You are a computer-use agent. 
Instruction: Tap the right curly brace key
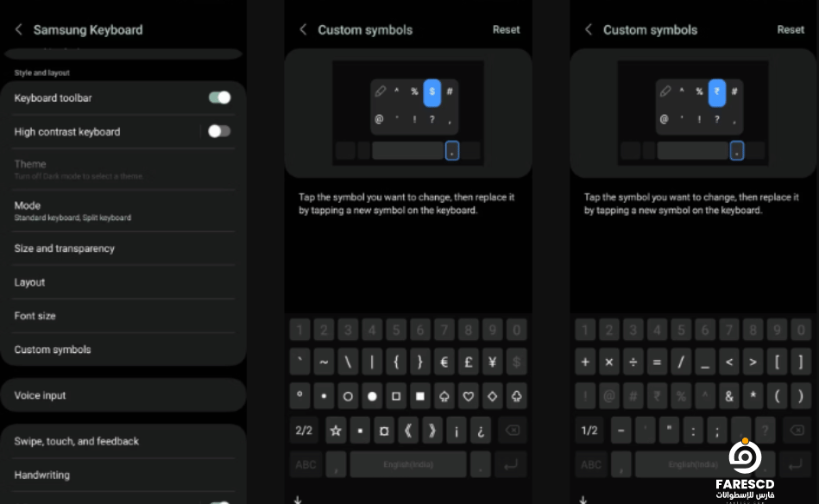click(x=420, y=362)
